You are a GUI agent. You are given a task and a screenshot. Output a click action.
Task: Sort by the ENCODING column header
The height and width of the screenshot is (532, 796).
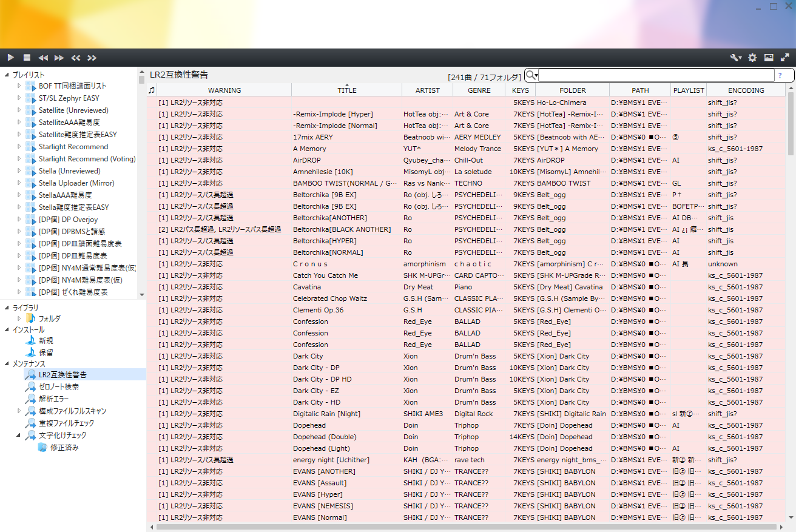[x=746, y=90]
